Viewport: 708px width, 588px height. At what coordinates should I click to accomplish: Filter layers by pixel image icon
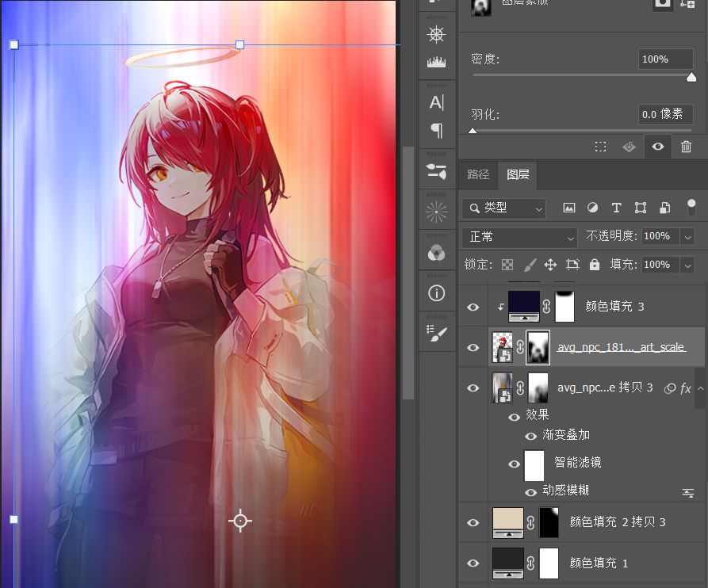pyautogui.click(x=569, y=208)
